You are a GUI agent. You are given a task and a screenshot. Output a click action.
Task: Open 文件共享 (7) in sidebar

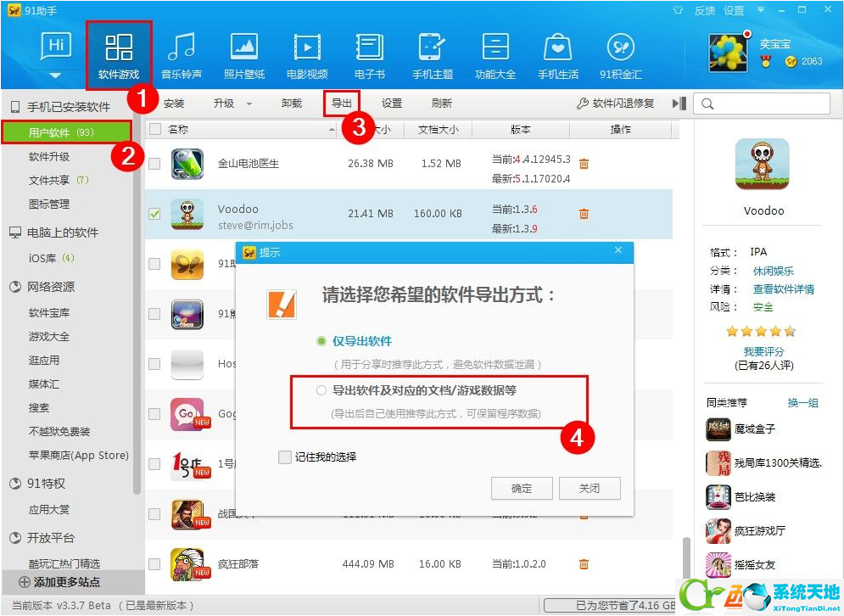coord(59,181)
